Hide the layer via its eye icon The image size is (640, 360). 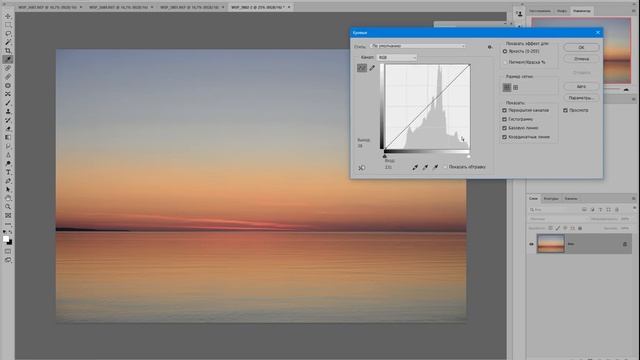click(x=531, y=244)
